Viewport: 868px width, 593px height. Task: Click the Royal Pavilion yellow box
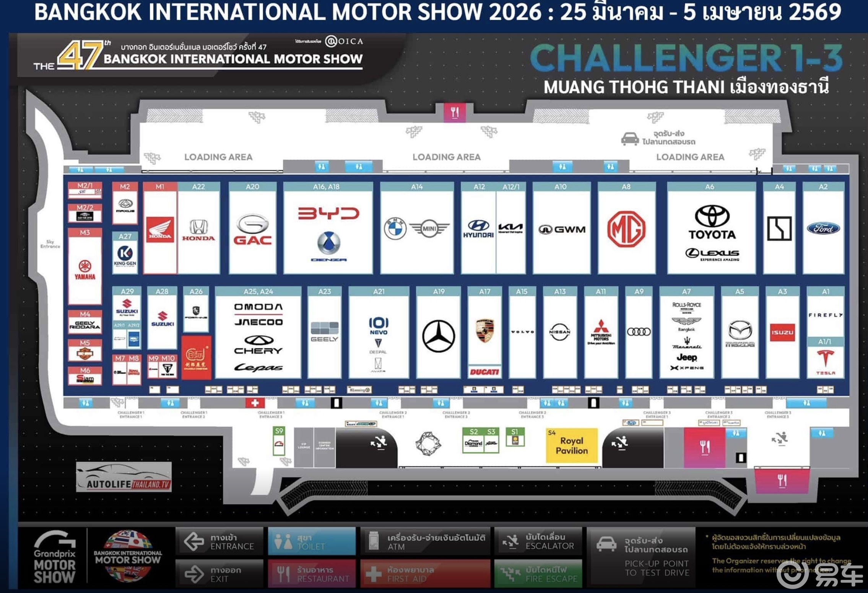pyautogui.click(x=571, y=446)
